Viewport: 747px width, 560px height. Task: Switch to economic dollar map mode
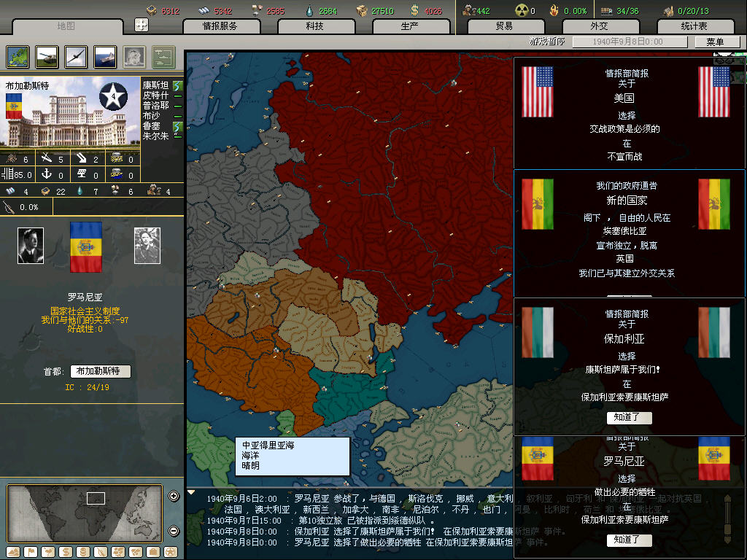[65, 552]
